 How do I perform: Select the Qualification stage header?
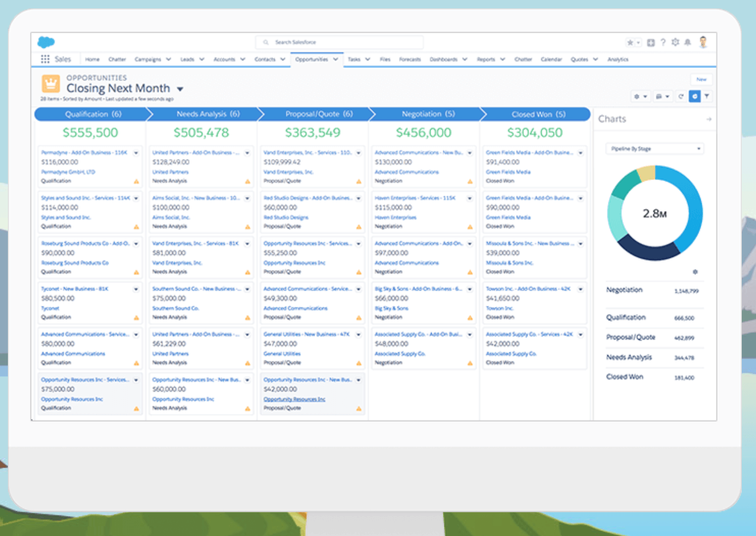coord(93,114)
